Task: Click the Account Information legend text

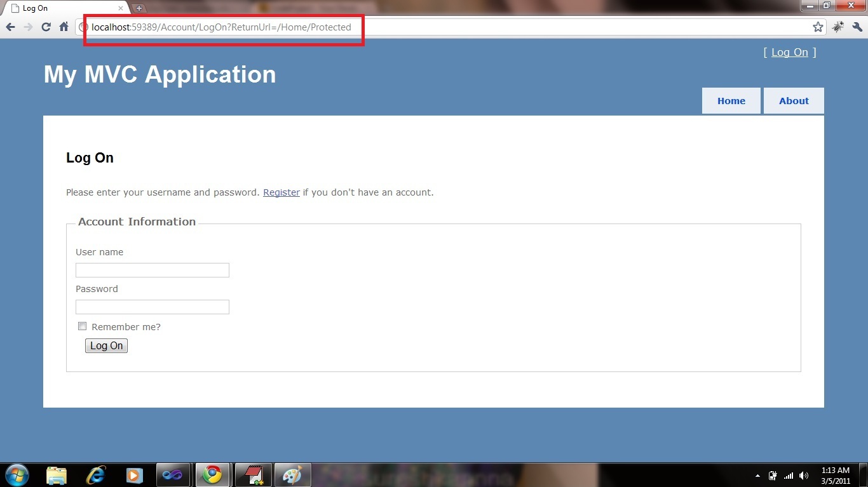Action: (x=137, y=222)
